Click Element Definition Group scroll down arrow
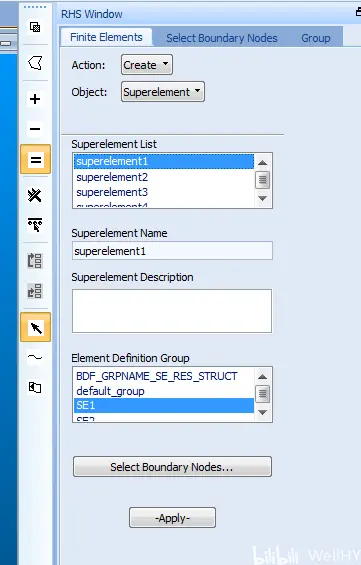 (263, 412)
